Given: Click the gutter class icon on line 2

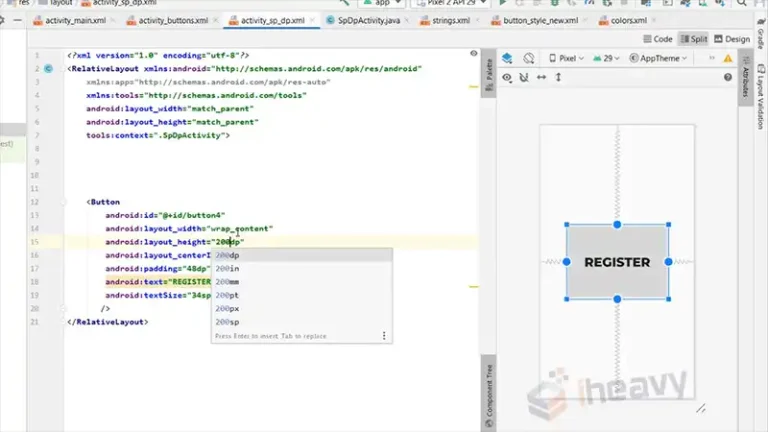Looking at the screenshot, I should click(48, 69).
